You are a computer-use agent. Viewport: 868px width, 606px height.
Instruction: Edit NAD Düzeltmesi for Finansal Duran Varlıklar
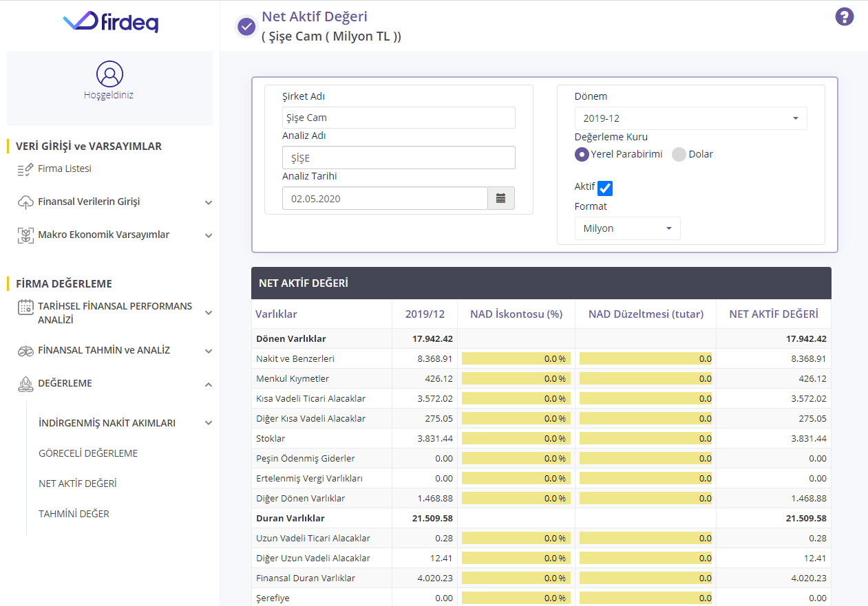646,578
